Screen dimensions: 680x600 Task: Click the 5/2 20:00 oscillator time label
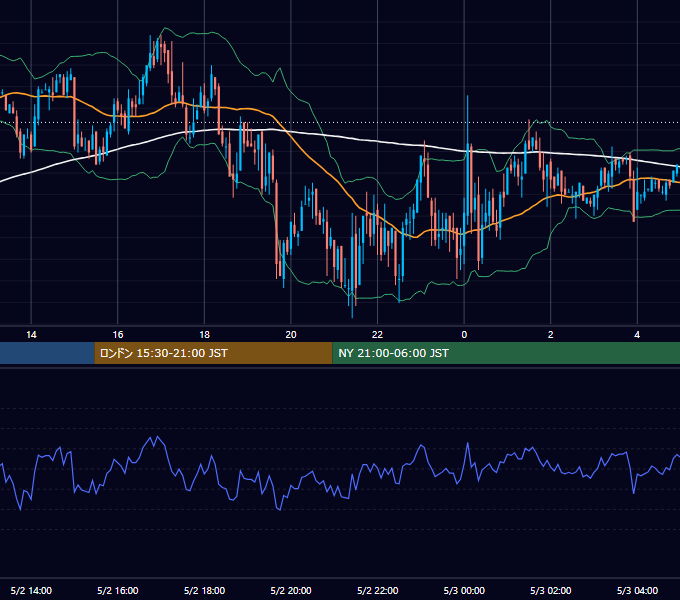(291, 590)
